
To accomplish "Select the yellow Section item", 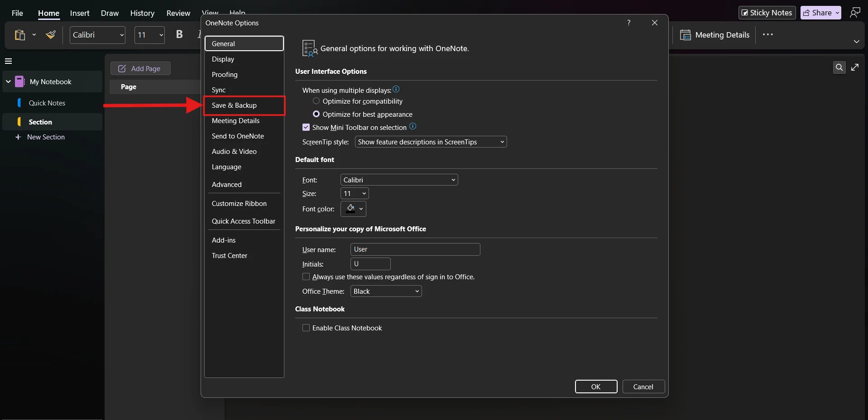I will 53,122.
